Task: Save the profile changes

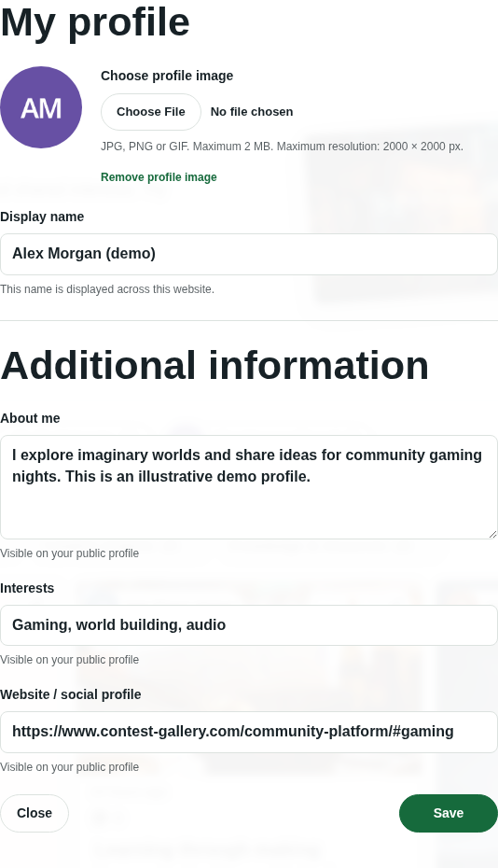Action: (449, 813)
